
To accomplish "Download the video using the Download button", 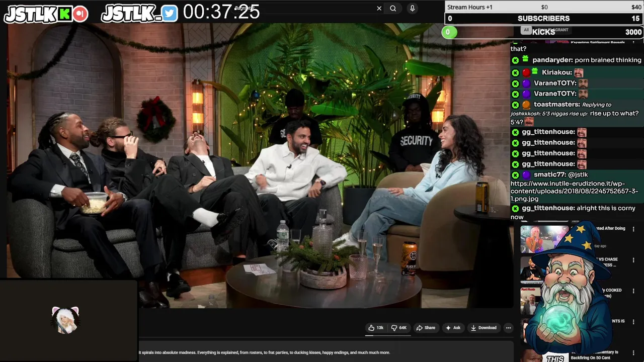I will (x=484, y=328).
